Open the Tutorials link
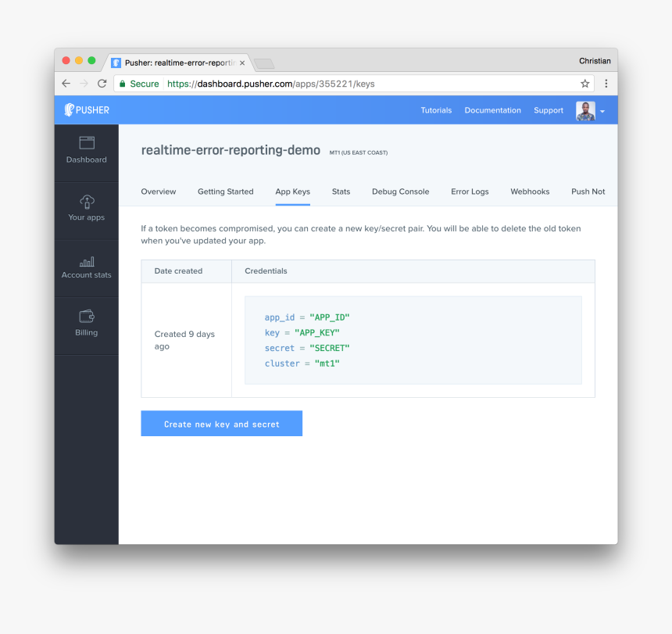This screenshot has height=634, width=672. (x=436, y=110)
